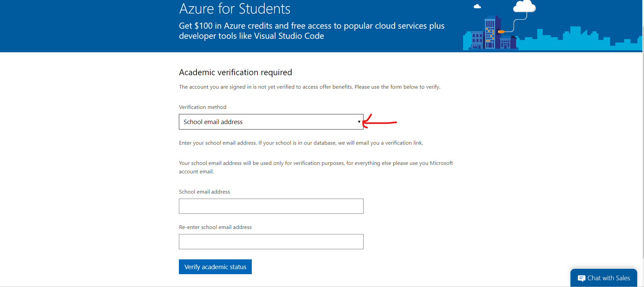644x287 pixels.
Task: Click the School email address label above the first field
Action: 204,192
